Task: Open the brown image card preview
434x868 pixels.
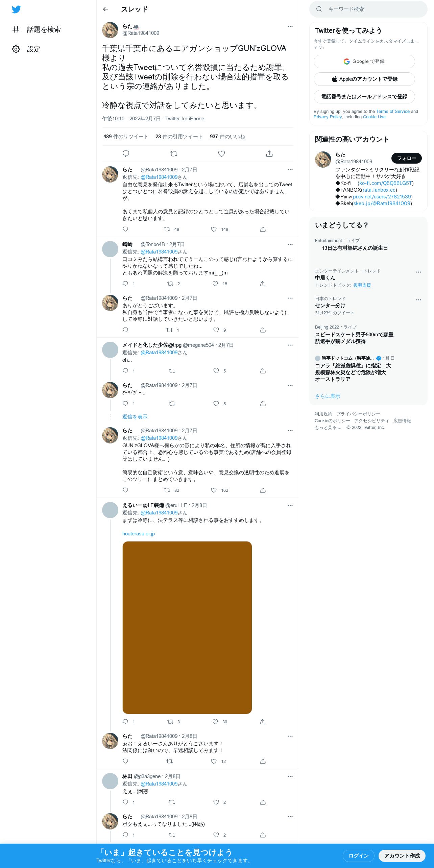Action: [187, 628]
